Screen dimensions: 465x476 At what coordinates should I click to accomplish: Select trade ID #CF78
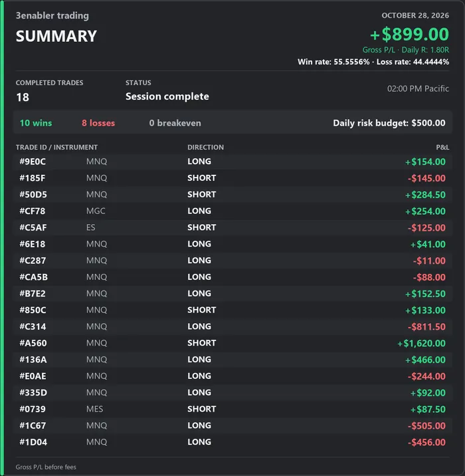click(32, 211)
